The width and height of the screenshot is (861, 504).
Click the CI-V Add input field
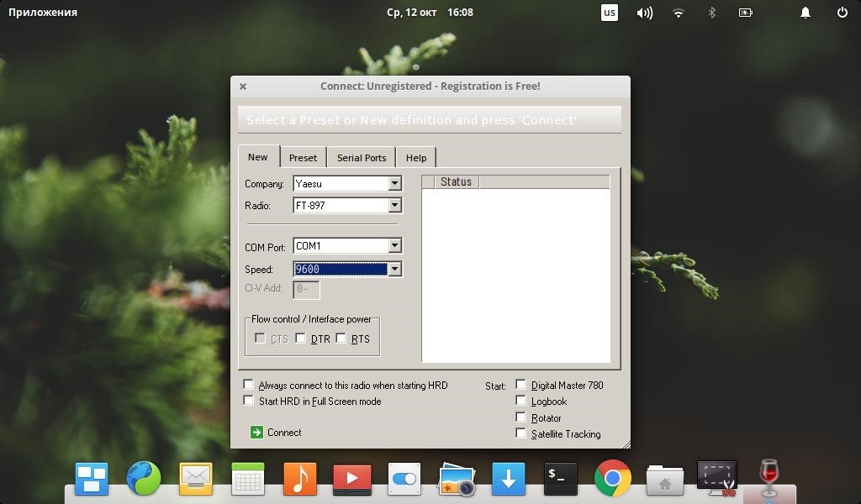[306, 289]
